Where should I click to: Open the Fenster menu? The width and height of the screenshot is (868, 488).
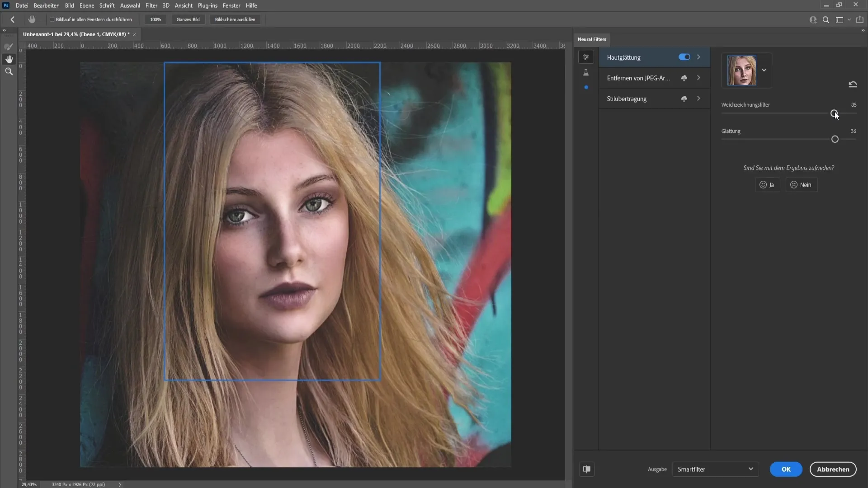pyautogui.click(x=231, y=5)
